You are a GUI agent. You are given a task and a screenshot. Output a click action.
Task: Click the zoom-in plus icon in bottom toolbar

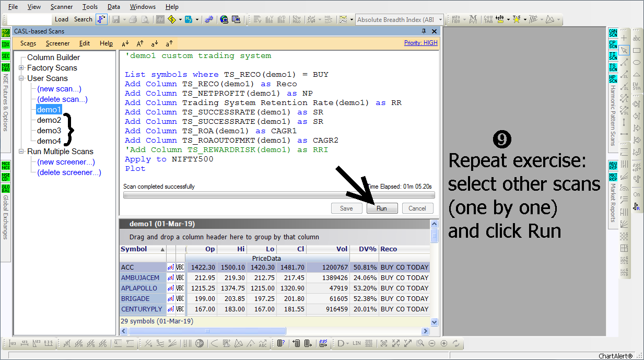(x=444, y=343)
